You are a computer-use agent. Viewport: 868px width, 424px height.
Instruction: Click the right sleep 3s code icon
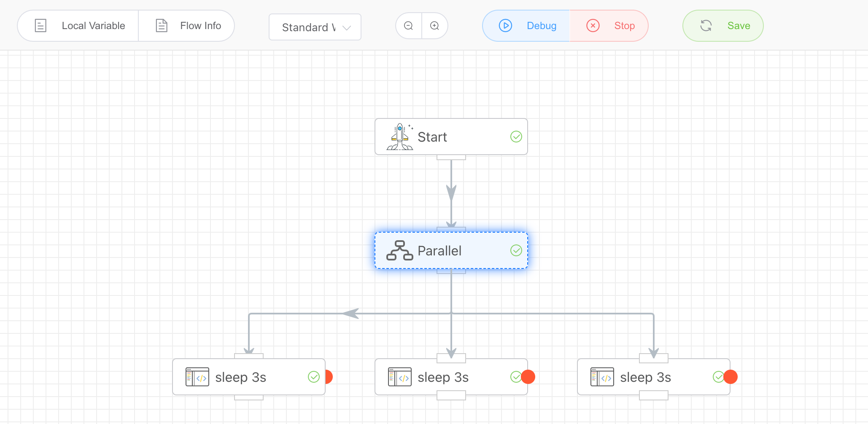coord(602,377)
